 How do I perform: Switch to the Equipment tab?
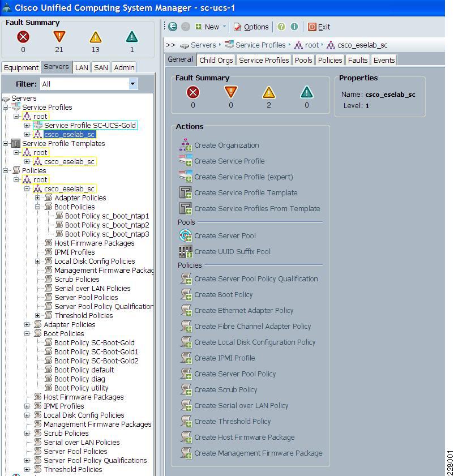pos(21,67)
